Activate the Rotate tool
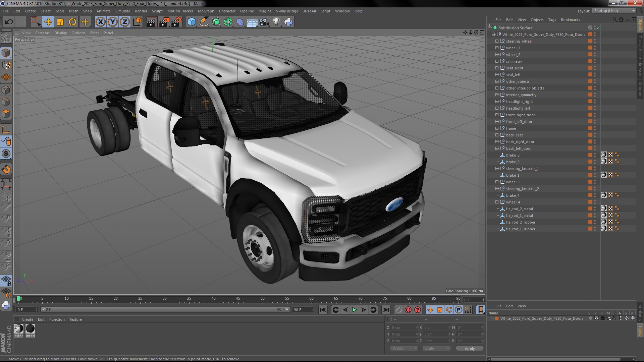The width and height of the screenshot is (644, 362). point(72,22)
